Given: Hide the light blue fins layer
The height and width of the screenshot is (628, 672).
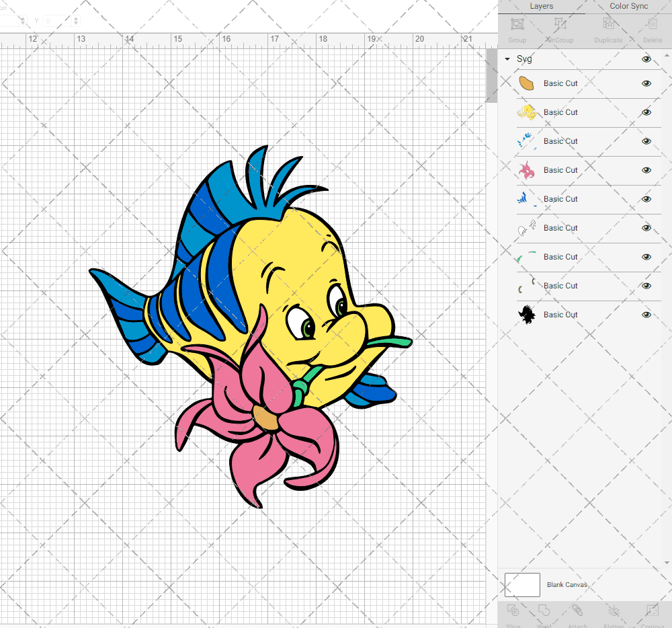Looking at the screenshot, I should [646, 141].
